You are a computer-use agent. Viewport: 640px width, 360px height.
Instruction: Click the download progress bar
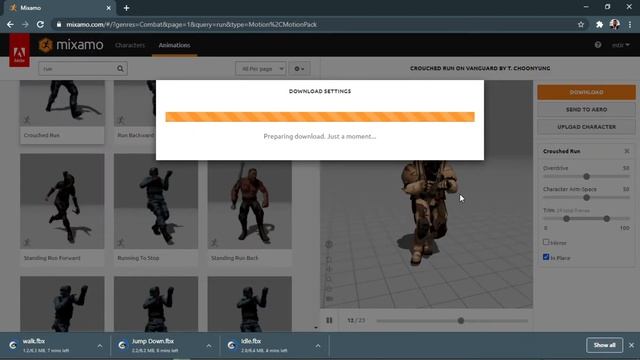320,117
